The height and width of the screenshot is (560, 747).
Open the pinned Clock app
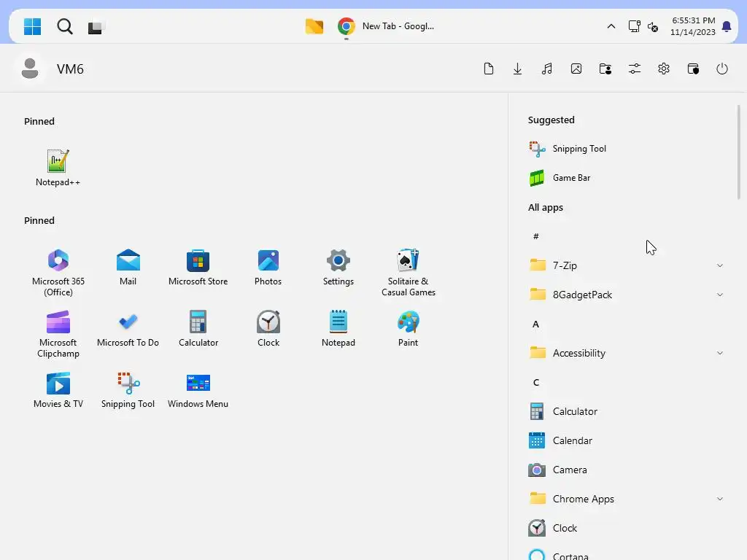click(x=268, y=329)
